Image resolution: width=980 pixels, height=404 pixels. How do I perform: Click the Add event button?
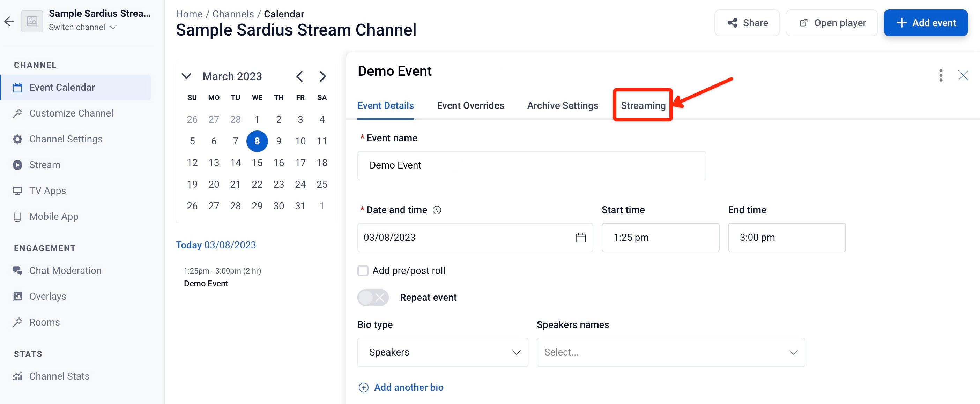tap(926, 23)
